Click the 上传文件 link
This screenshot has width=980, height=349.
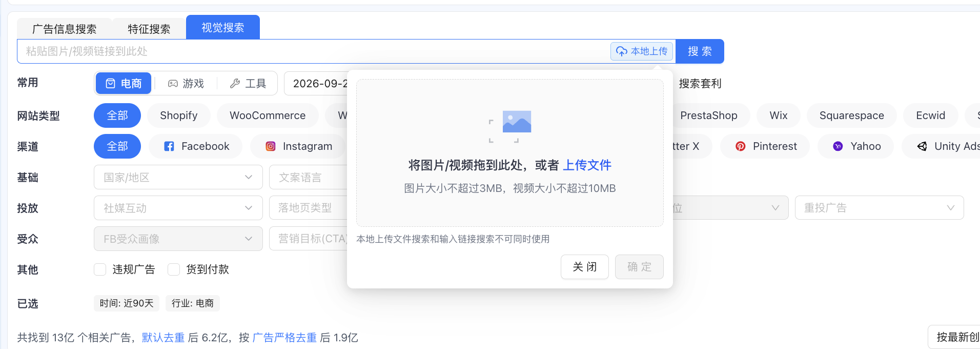(587, 165)
